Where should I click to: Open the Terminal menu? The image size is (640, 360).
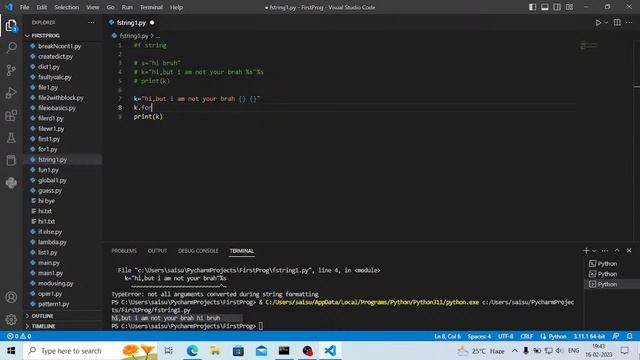(151, 7)
